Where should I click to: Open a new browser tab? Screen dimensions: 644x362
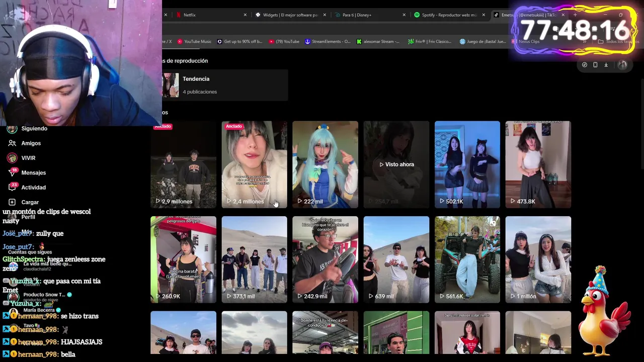(x=575, y=15)
